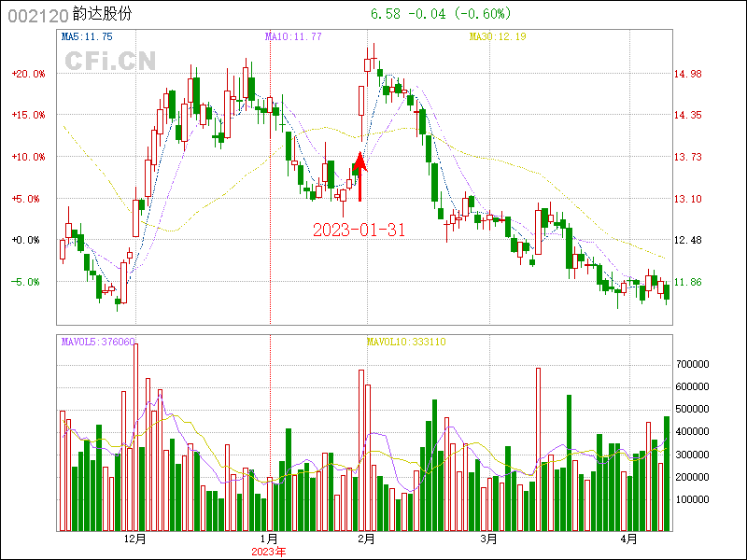Select 2月 on the time axis
Viewport: 747px width, 560px height.
[x=366, y=539]
